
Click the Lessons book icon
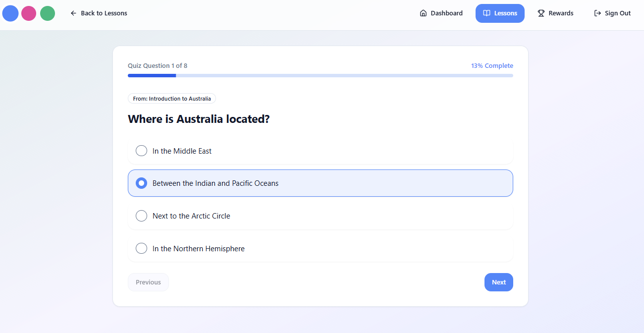click(x=487, y=13)
